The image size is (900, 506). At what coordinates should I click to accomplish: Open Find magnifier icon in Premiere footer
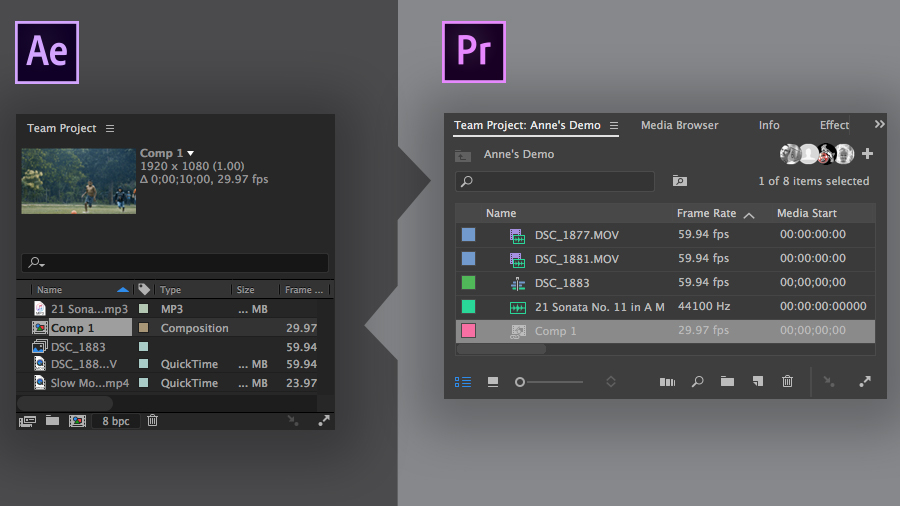click(697, 382)
